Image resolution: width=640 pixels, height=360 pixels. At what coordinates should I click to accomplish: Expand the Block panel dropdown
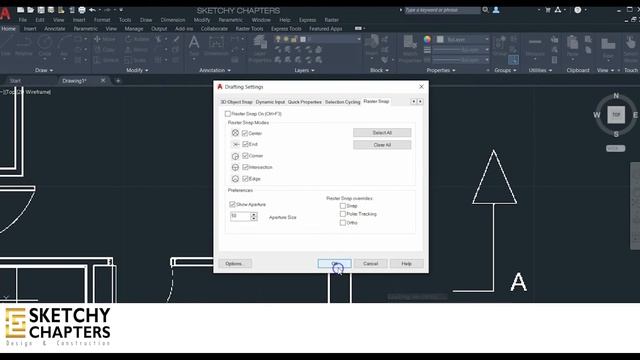379,70
